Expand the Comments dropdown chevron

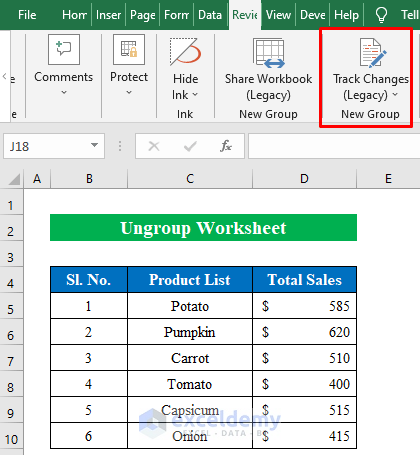click(x=64, y=92)
